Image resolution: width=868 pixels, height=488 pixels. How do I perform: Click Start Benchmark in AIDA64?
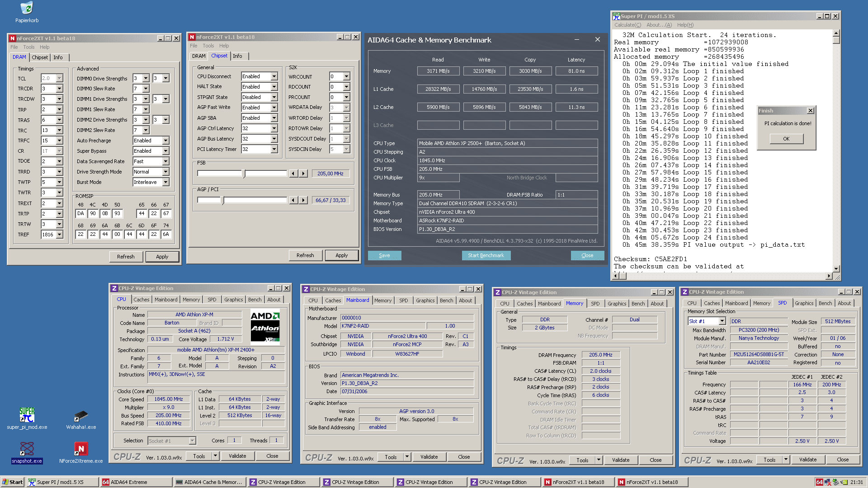486,255
